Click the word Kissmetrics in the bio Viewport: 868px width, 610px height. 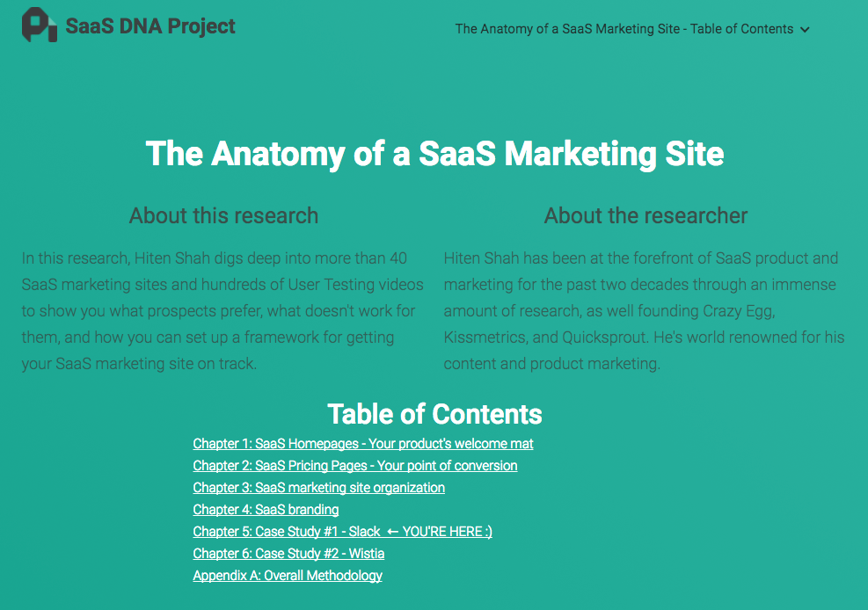point(488,338)
